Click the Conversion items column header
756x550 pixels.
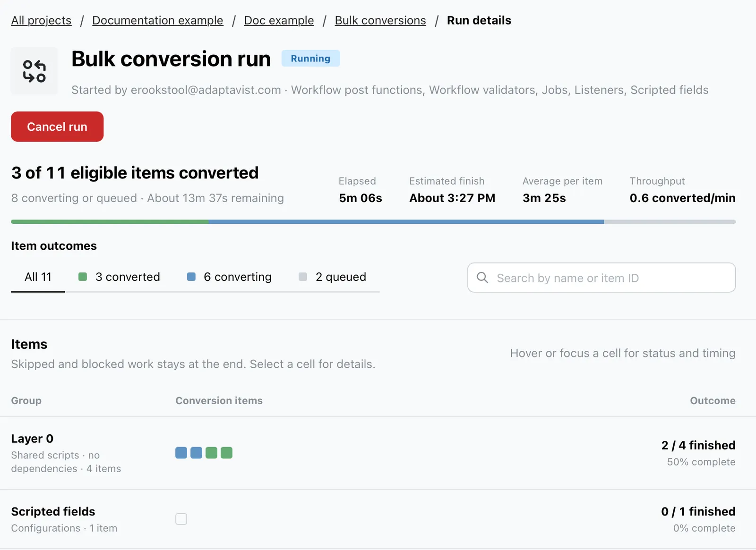pos(219,400)
